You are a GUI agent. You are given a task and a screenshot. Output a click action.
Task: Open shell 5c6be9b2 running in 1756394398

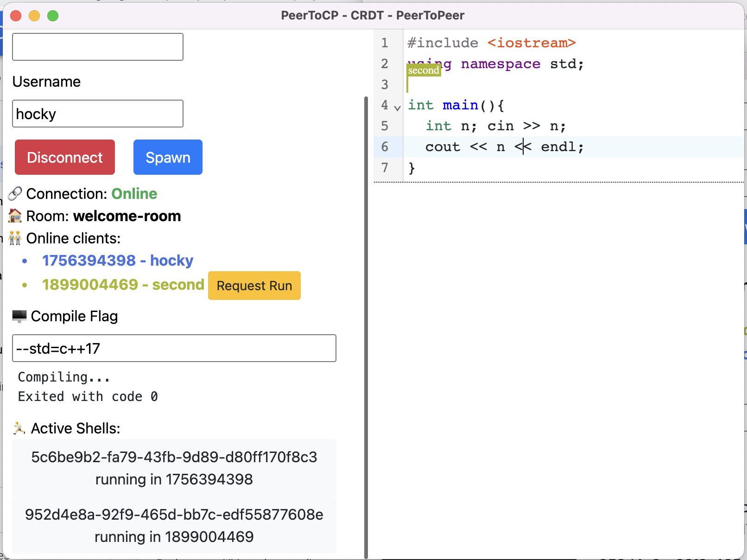[174, 468]
